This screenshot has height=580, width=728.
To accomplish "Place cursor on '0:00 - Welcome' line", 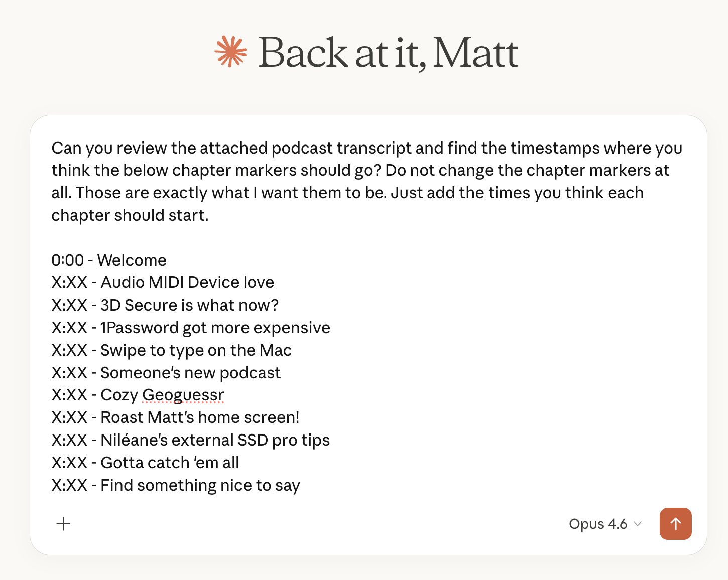I will pos(109,260).
